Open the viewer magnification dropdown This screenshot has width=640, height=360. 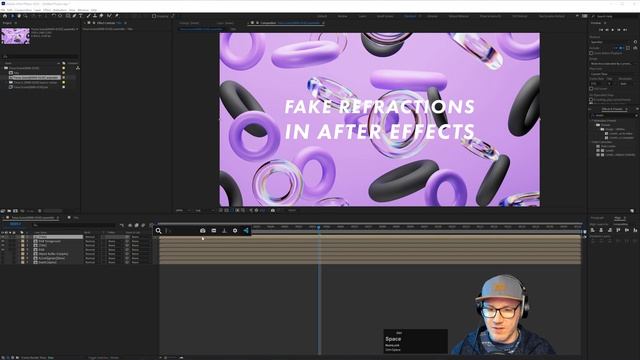tap(183, 210)
